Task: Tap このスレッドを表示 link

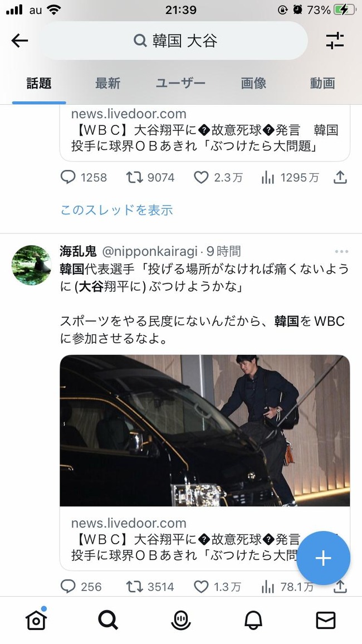Action: 116,210
